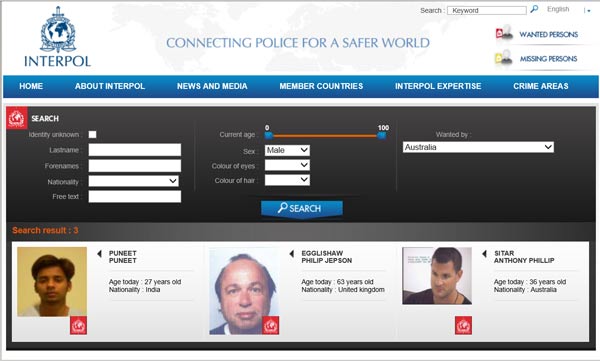This screenshot has height=361, width=600.
Task: Open the Wanted Persons red notice icon
Action: point(504,33)
